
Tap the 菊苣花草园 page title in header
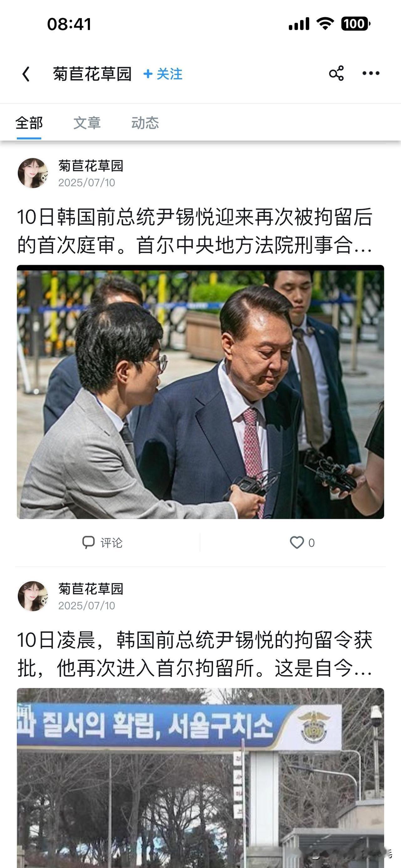point(92,74)
